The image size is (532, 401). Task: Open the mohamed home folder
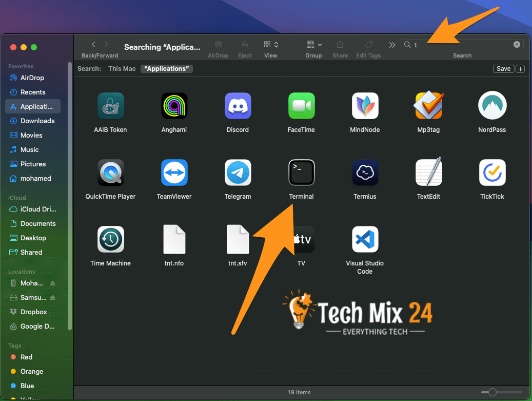click(x=32, y=178)
